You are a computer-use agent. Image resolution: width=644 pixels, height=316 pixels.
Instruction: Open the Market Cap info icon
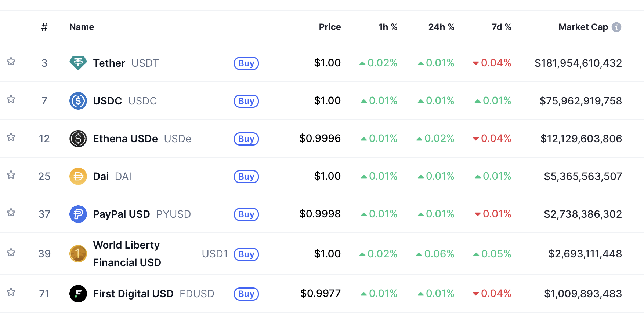click(x=616, y=27)
